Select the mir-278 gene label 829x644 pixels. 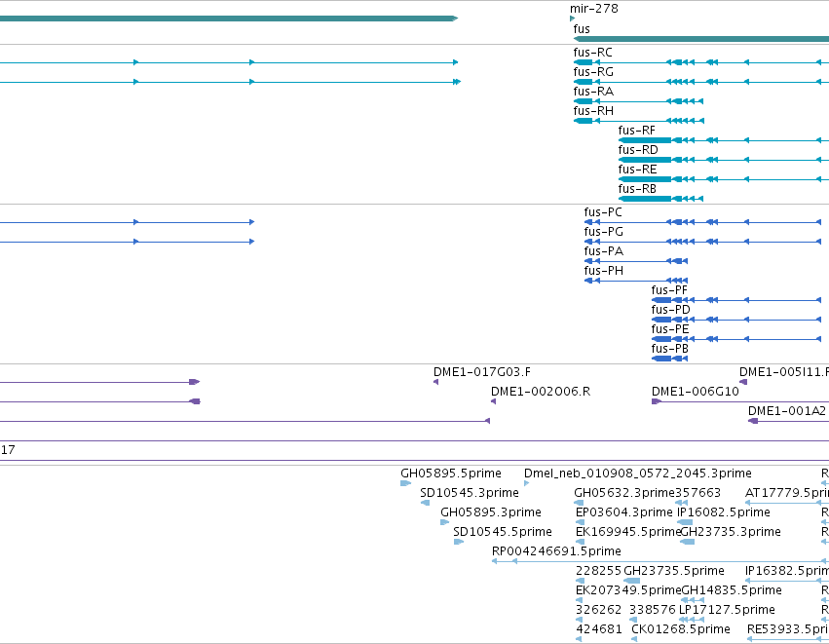593,9
